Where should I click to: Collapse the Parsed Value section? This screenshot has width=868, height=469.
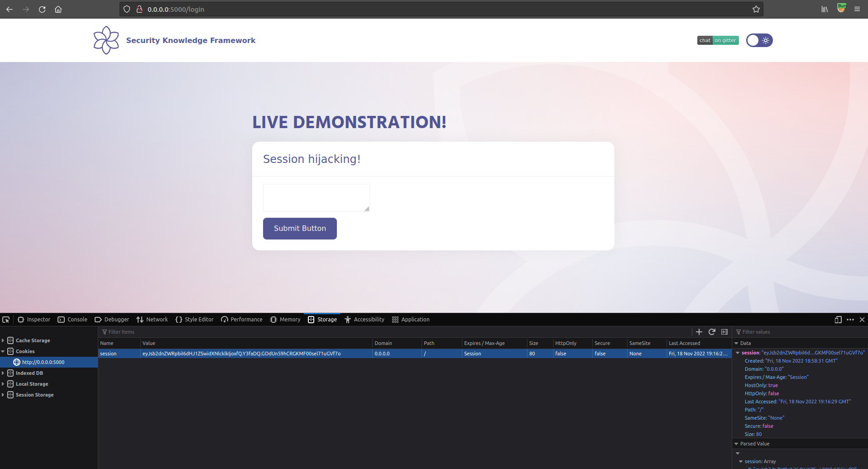click(736, 444)
